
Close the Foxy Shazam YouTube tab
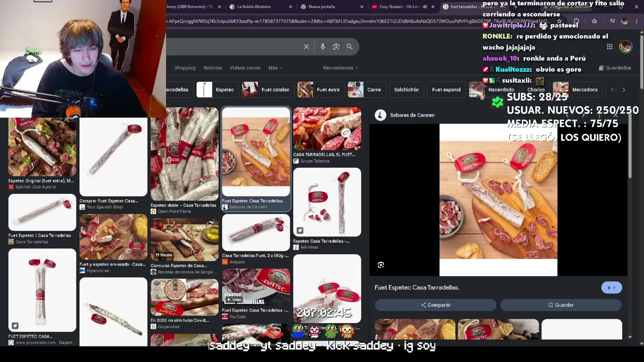pyautogui.click(x=433, y=7)
